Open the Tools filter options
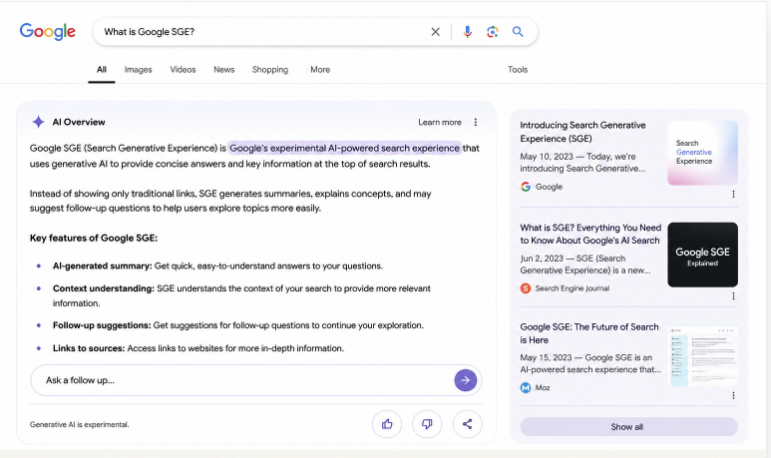This screenshot has width=771, height=458. tap(517, 70)
